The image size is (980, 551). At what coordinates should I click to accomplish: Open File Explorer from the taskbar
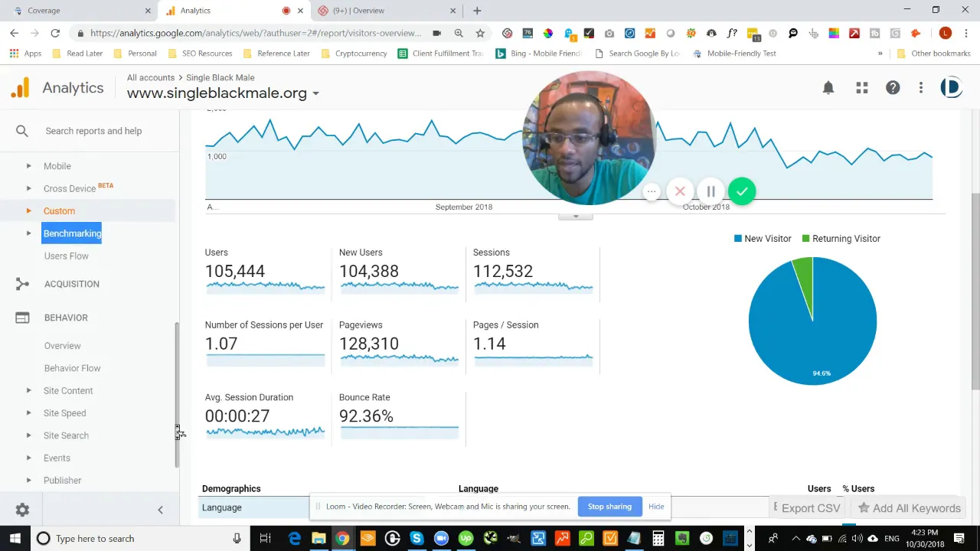[x=318, y=539]
